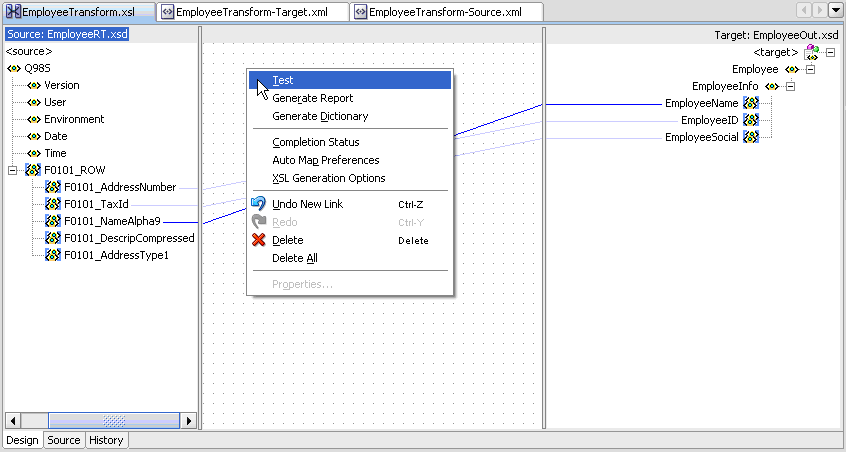
Task: Choose Generate Report menu entry
Action: [350, 98]
